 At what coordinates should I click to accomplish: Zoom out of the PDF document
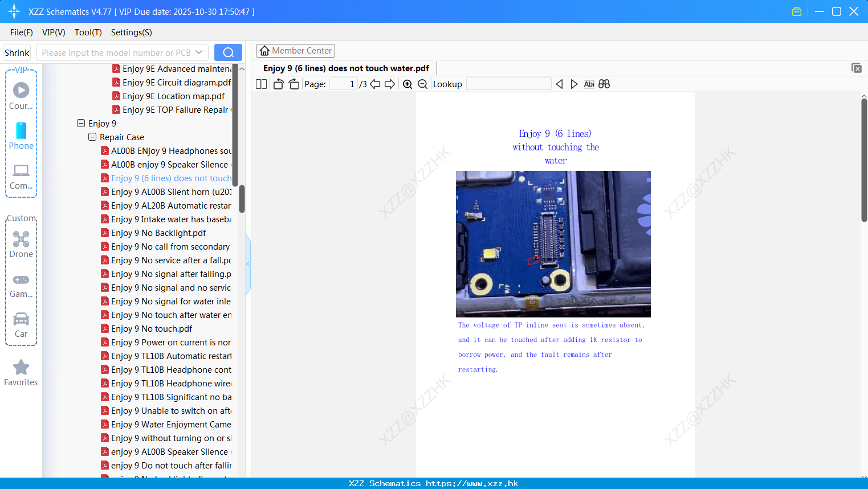(422, 84)
